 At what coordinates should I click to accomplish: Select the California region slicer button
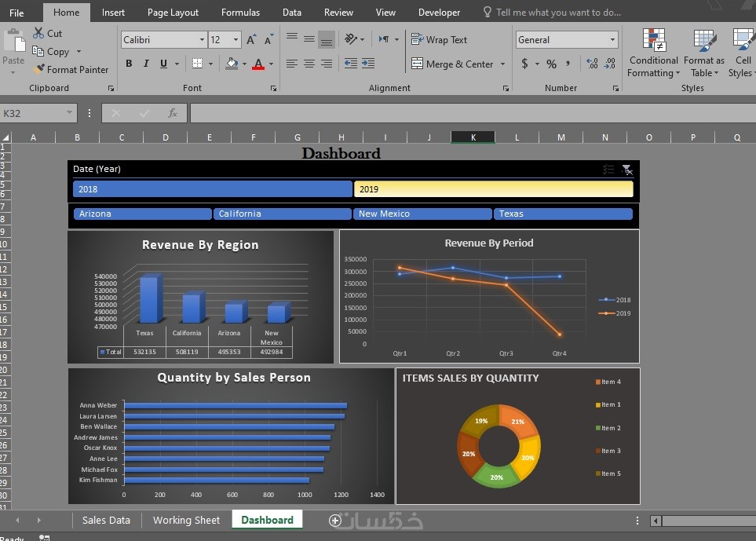pos(282,214)
